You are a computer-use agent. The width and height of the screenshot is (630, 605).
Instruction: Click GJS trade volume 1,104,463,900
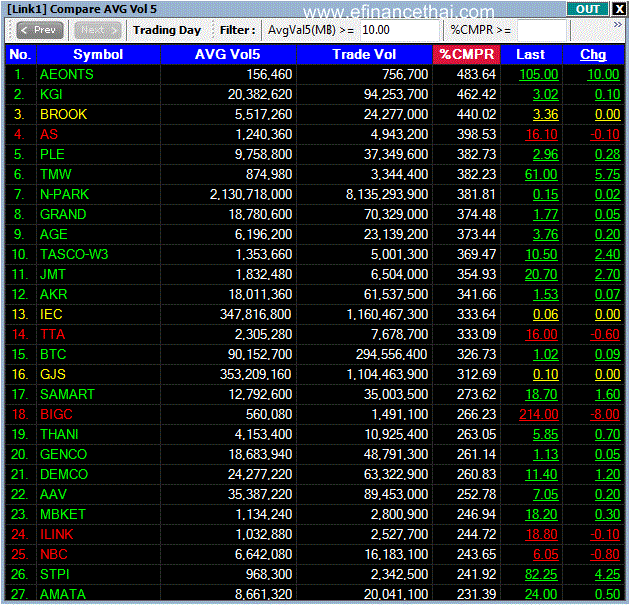click(387, 374)
